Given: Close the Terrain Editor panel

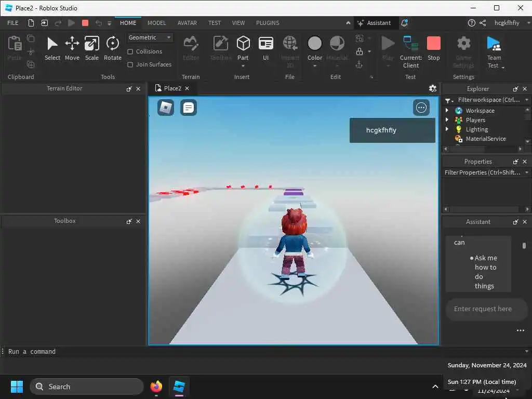Looking at the screenshot, I should click(138, 89).
